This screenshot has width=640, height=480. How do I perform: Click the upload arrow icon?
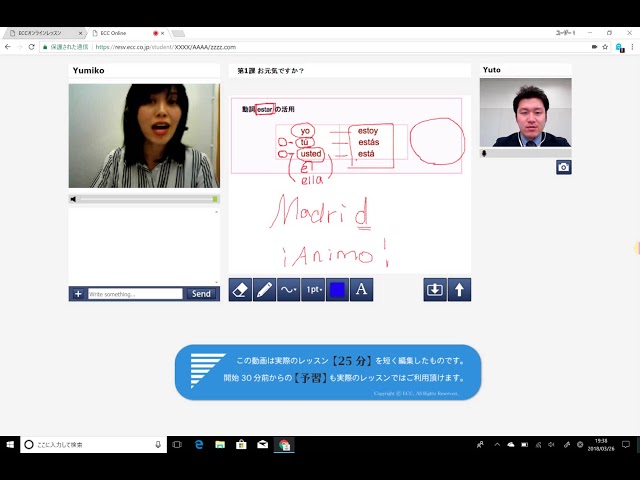tap(459, 290)
